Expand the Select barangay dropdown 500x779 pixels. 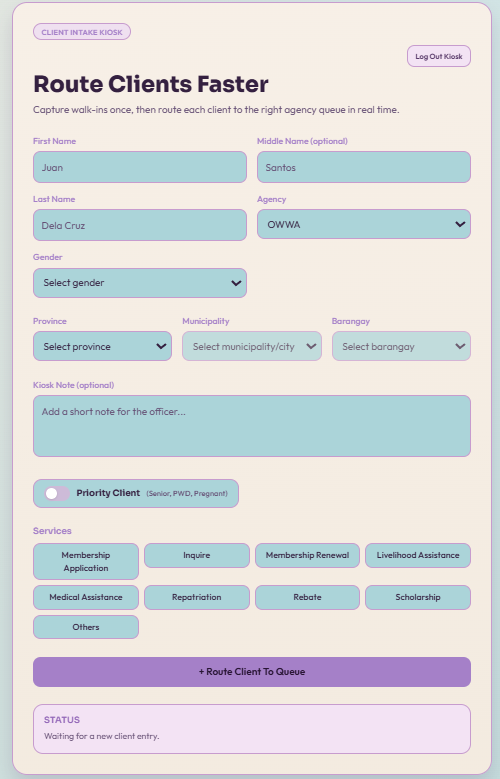[401, 346]
